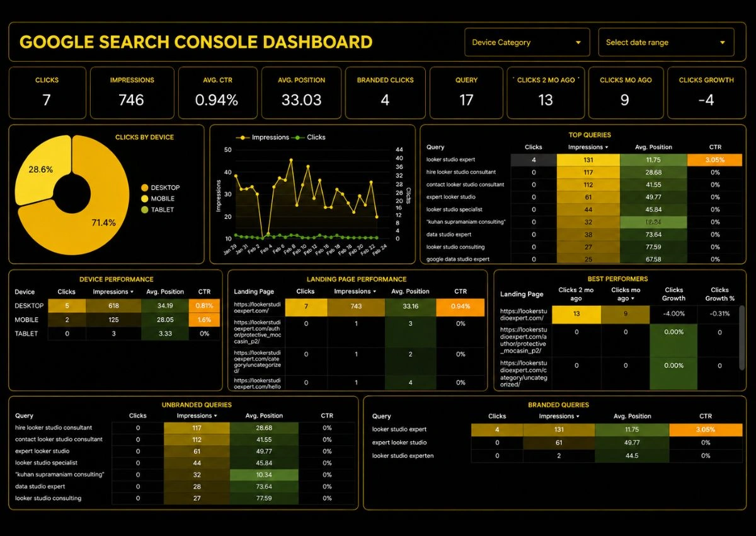
Task: Click the Best Performers table scrollbar
Action: coord(742,339)
